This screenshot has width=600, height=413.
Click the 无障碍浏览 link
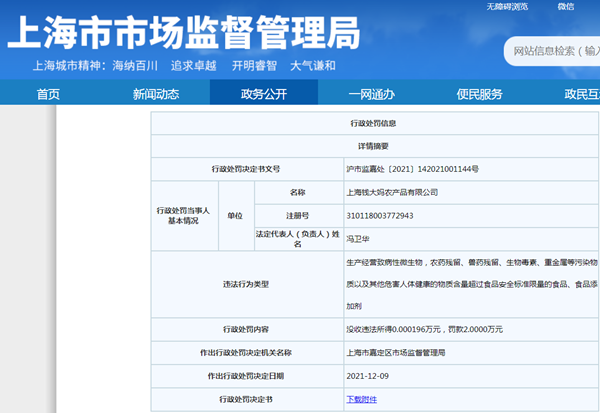[x=507, y=7]
